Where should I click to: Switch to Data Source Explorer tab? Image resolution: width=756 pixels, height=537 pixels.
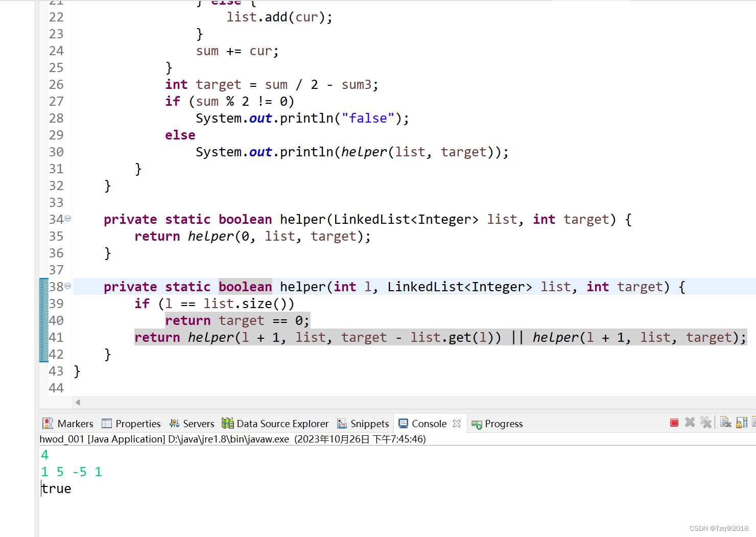click(x=275, y=424)
